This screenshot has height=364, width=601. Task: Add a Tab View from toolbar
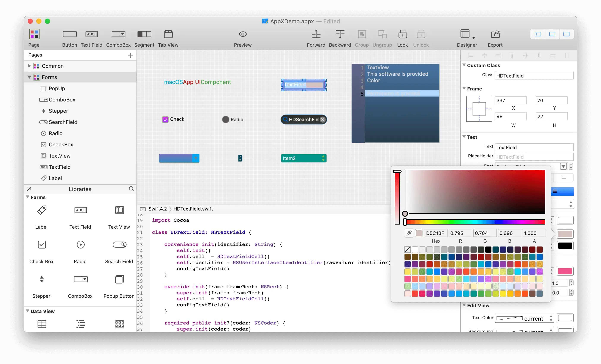tap(168, 34)
